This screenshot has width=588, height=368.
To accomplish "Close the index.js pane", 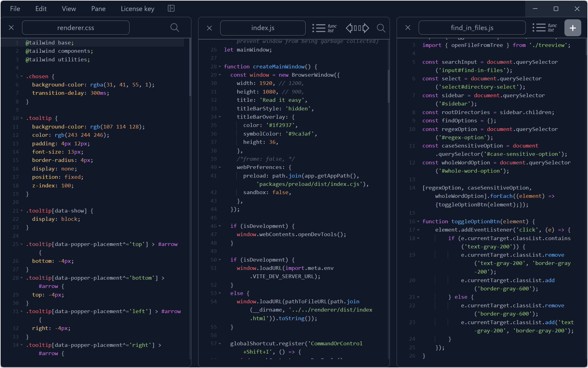I will [209, 28].
